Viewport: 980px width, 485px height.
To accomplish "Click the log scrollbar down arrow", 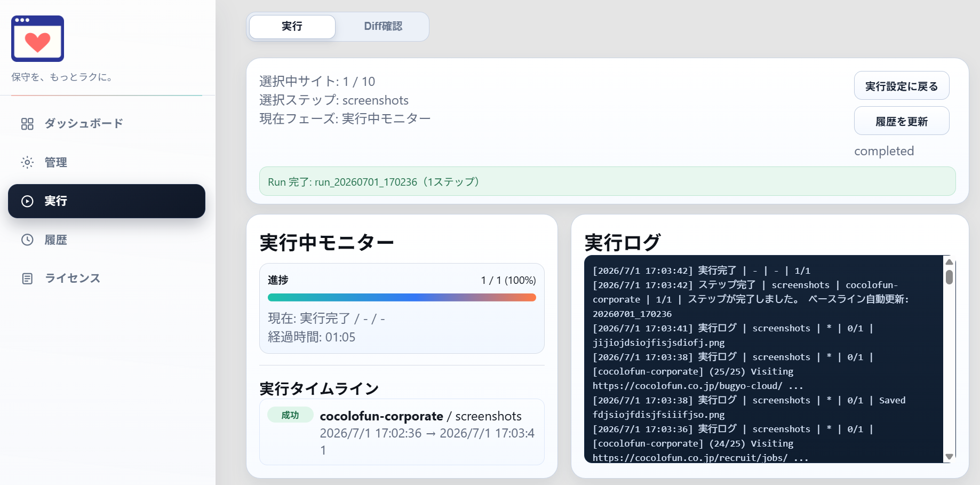I will (x=949, y=457).
